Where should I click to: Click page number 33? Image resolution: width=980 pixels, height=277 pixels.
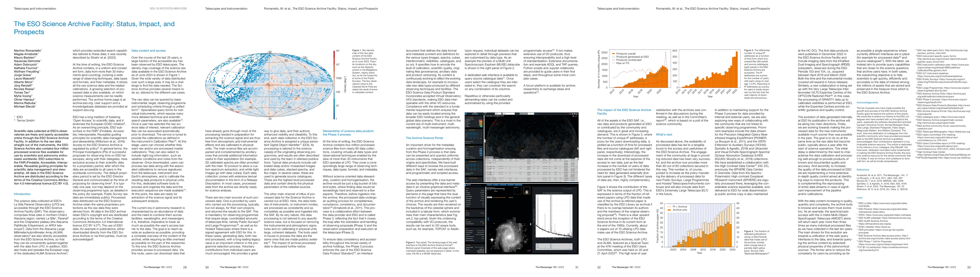[969, 267]
